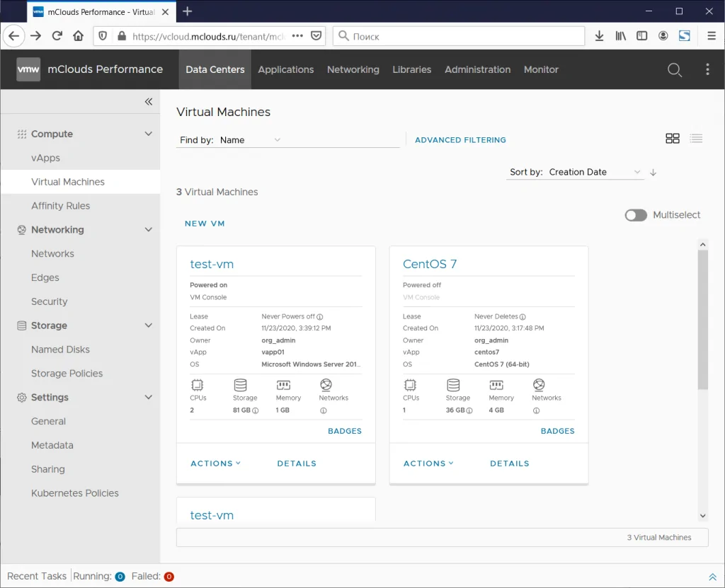Open the Find by Name dropdown
This screenshot has height=588, width=725.
(x=250, y=140)
